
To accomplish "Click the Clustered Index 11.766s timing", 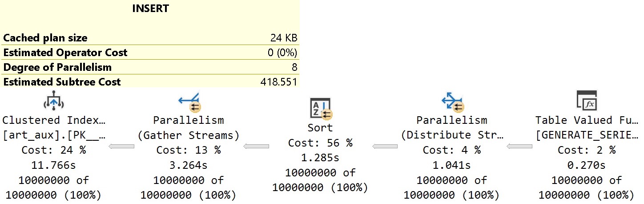I will click(x=53, y=165).
